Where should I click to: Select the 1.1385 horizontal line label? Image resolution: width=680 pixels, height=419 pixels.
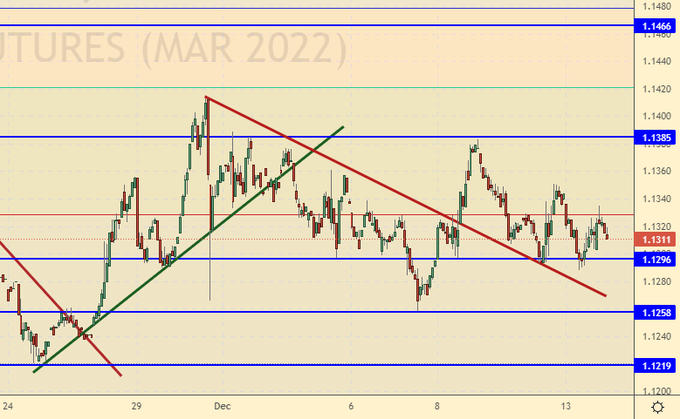pyautogui.click(x=656, y=136)
